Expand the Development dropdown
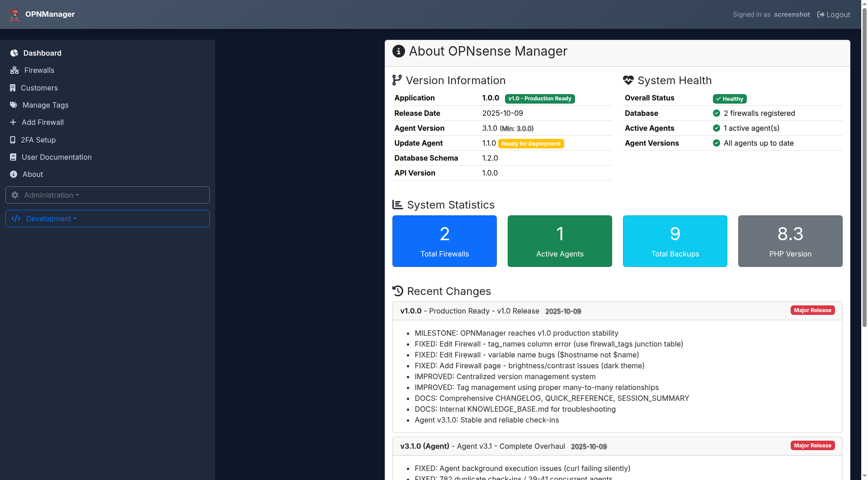868x480 pixels. (x=107, y=219)
